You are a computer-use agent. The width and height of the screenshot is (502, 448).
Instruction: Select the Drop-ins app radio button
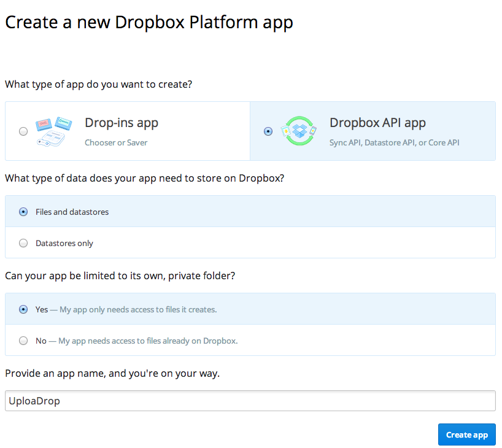click(x=23, y=131)
